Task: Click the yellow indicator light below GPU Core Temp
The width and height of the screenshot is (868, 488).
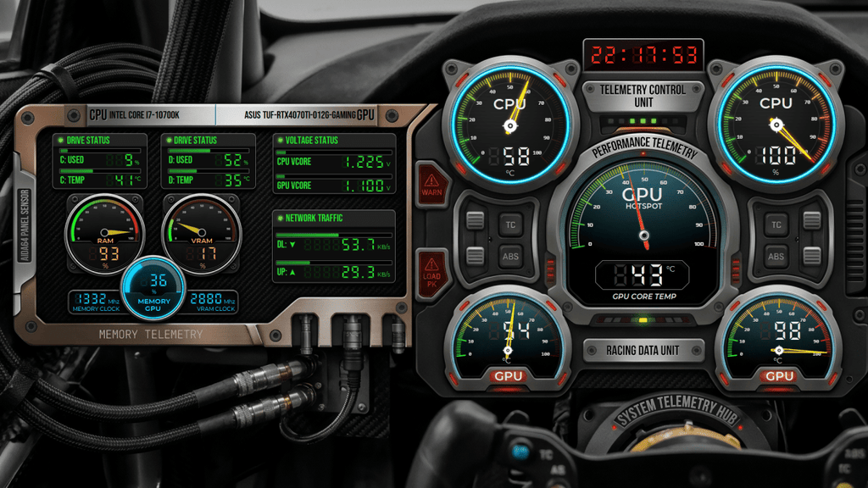Action: (x=643, y=320)
